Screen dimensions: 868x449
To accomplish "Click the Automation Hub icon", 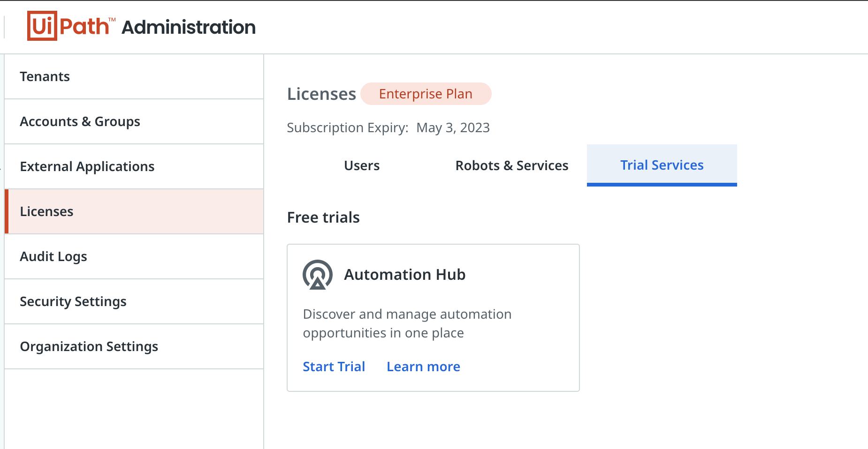I will (318, 275).
